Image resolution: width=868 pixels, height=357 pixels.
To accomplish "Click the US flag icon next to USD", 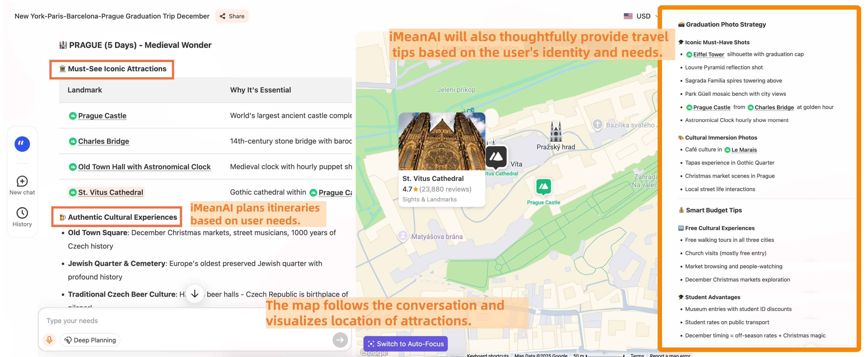I will pos(628,16).
